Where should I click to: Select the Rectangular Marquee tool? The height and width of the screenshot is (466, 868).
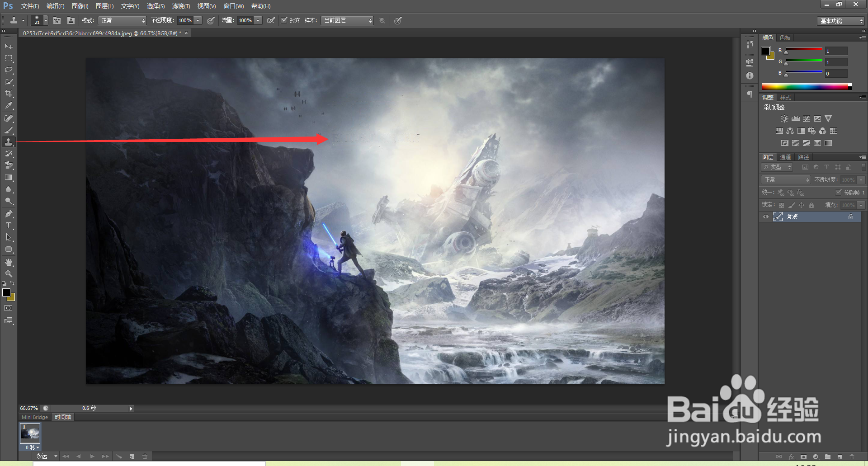(x=9, y=58)
